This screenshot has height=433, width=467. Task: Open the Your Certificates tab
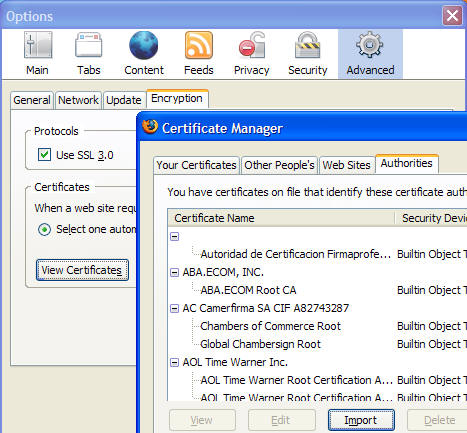196,165
